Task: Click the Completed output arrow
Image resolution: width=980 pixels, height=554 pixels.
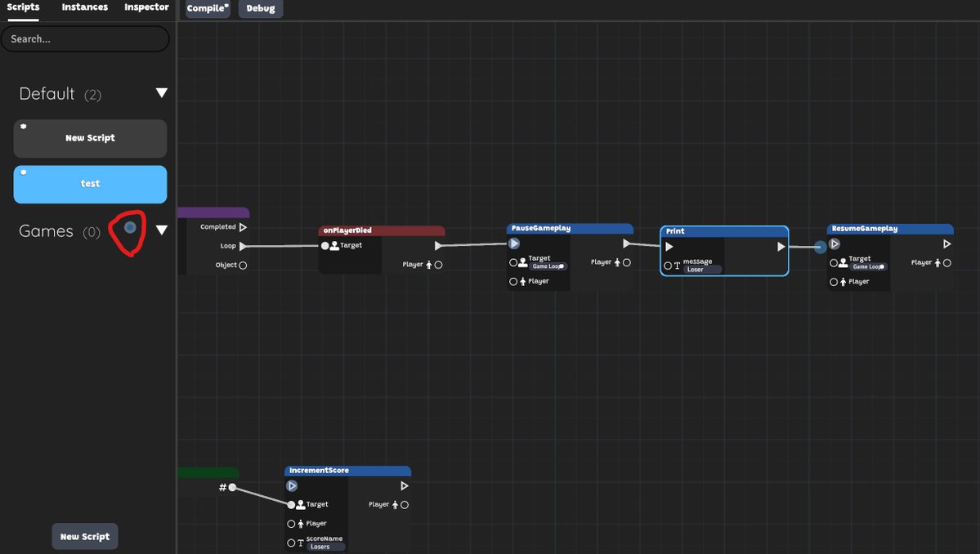Action: [x=243, y=226]
